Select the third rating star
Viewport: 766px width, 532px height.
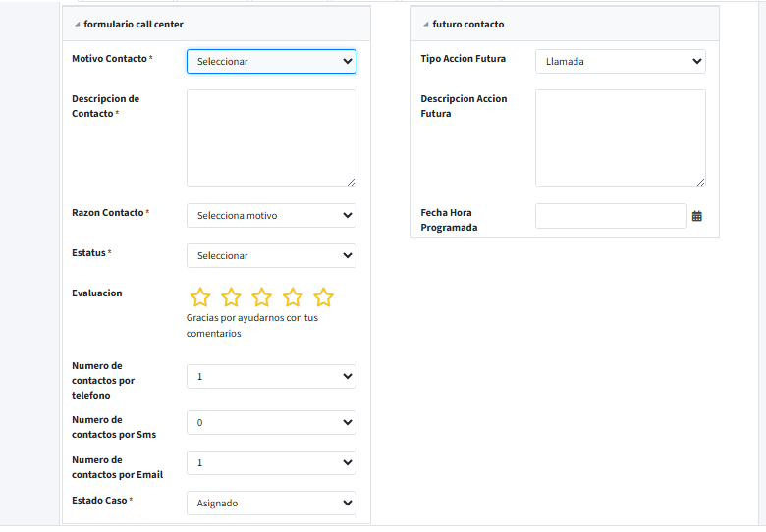[261, 297]
